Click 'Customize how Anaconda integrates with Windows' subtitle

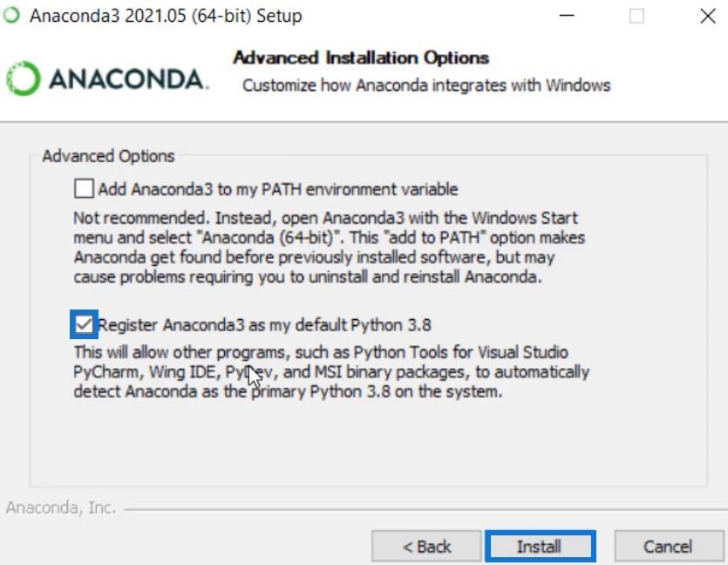tap(426, 85)
